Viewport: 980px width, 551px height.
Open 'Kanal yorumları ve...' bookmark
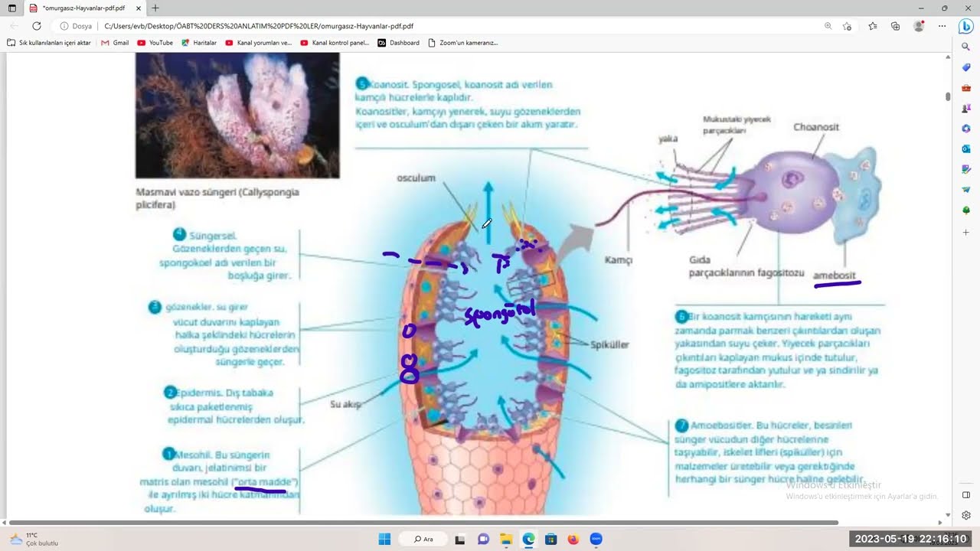(259, 43)
